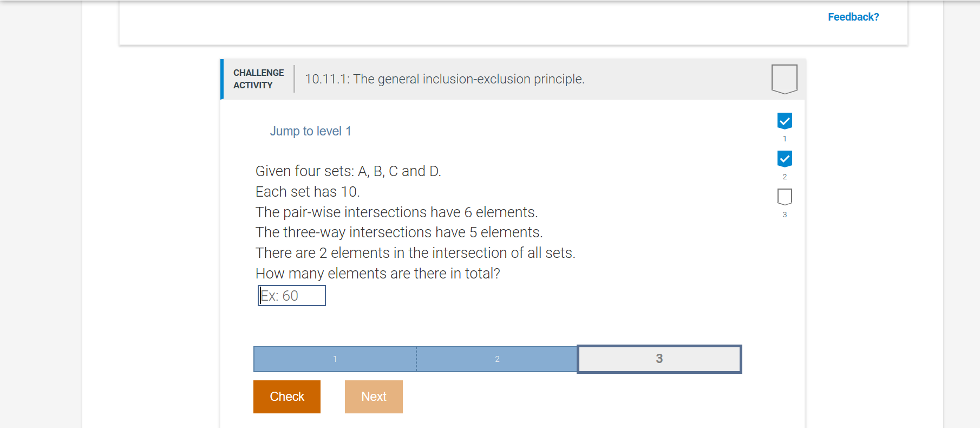This screenshot has height=428, width=980.
Task: Select the empty level 3 badge
Action: (785, 197)
